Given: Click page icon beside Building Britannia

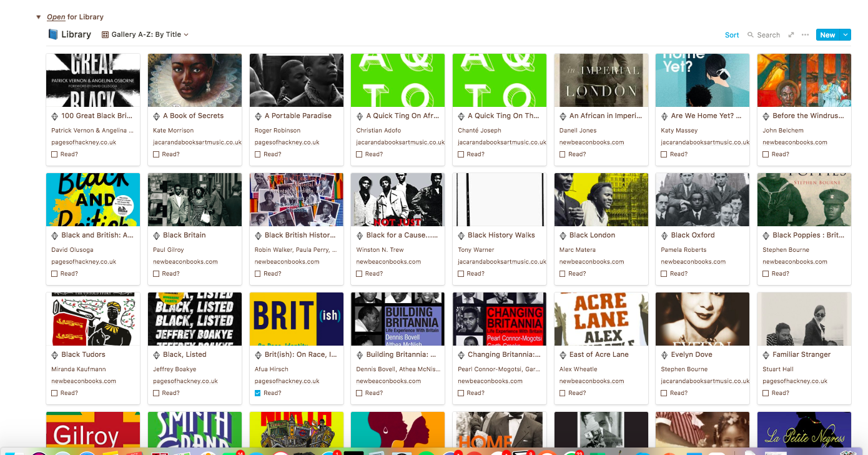Looking at the screenshot, I should pyautogui.click(x=360, y=355).
